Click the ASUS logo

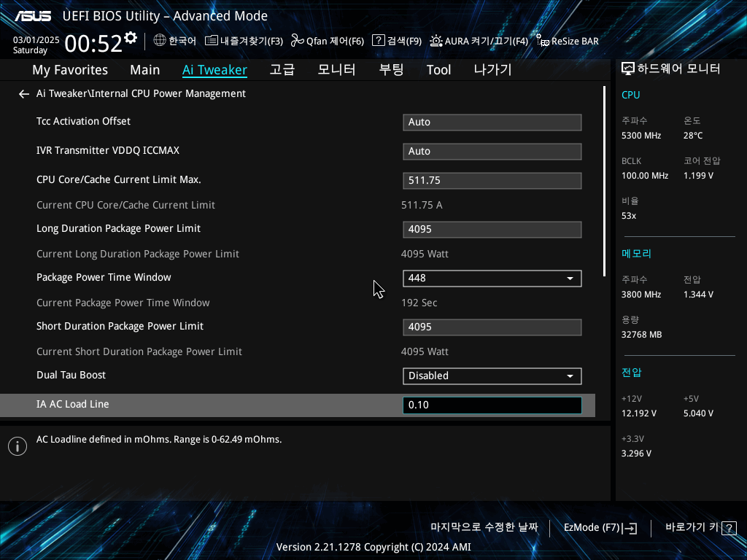click(x=33, y=16)
